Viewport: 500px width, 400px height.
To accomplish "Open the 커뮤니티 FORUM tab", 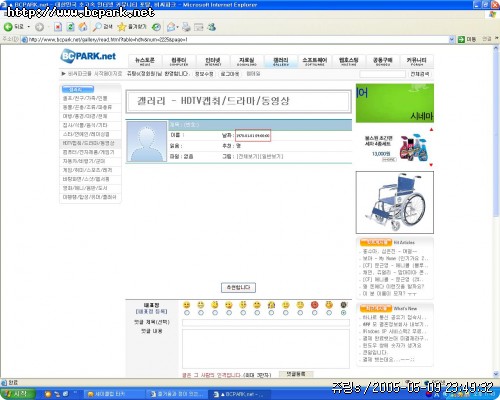I will coord(416,61).
